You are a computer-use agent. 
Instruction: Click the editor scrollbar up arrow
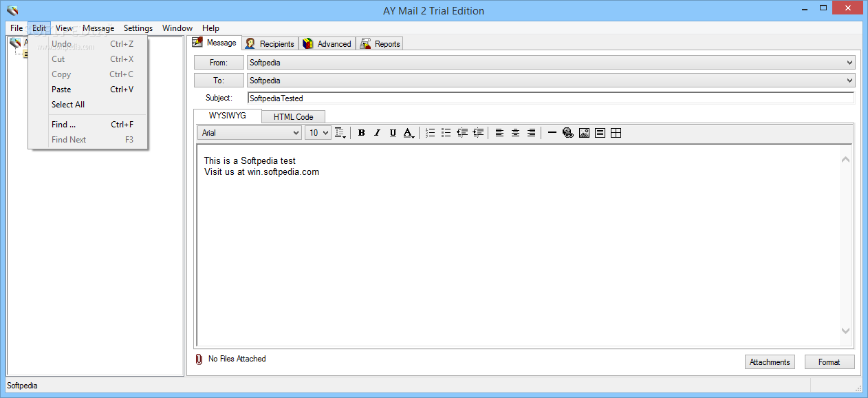pyautogui.click(x=846, y=160)
